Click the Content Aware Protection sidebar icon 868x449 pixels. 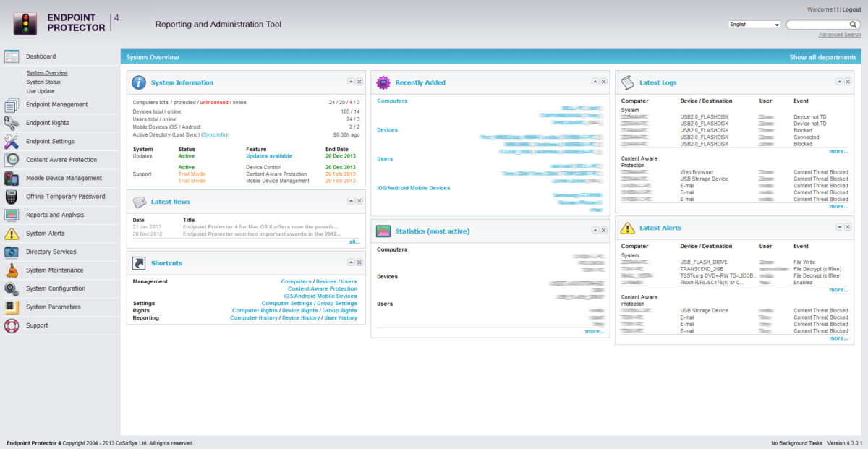[x=12, y=160]
